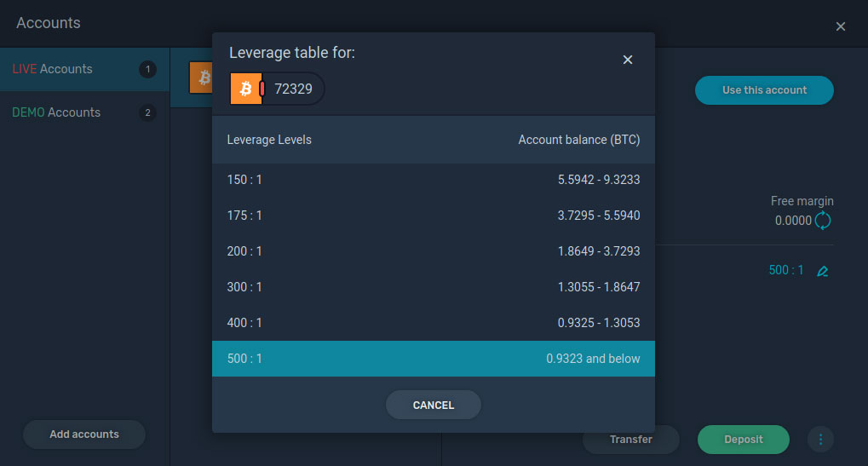The height and width of the screenshot is (466, 868).
Task: Click the green Deposit button
Action: click(x=744, y=440)
